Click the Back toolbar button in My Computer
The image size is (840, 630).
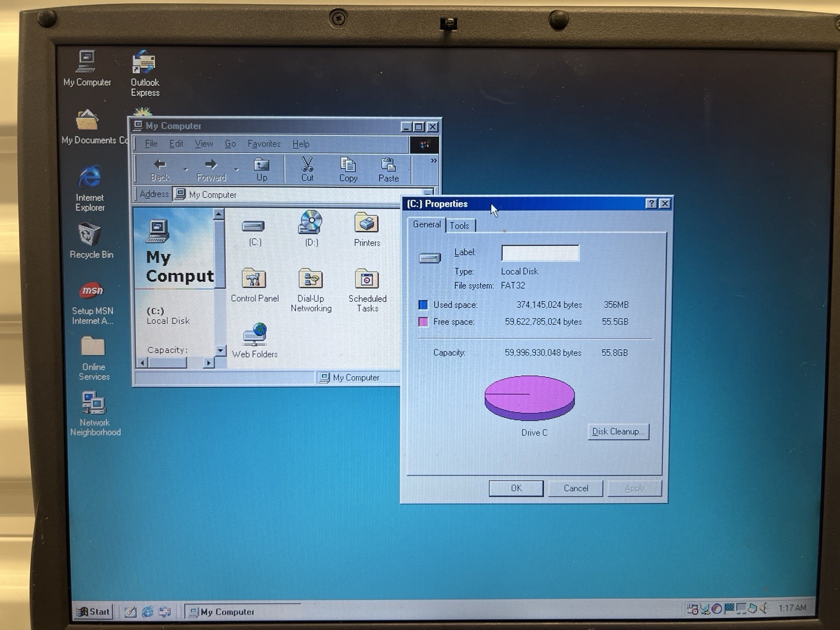(x=160, y=170)
